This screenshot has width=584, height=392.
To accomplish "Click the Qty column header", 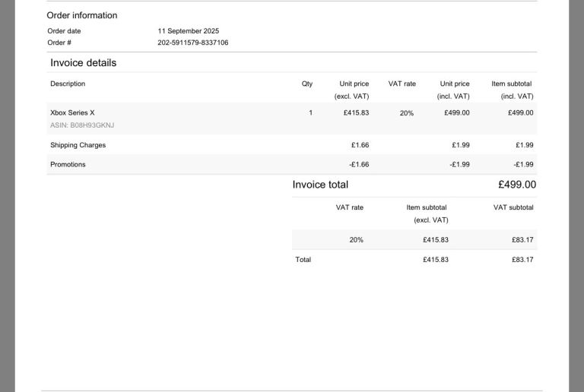I will (x=307, y=84).
